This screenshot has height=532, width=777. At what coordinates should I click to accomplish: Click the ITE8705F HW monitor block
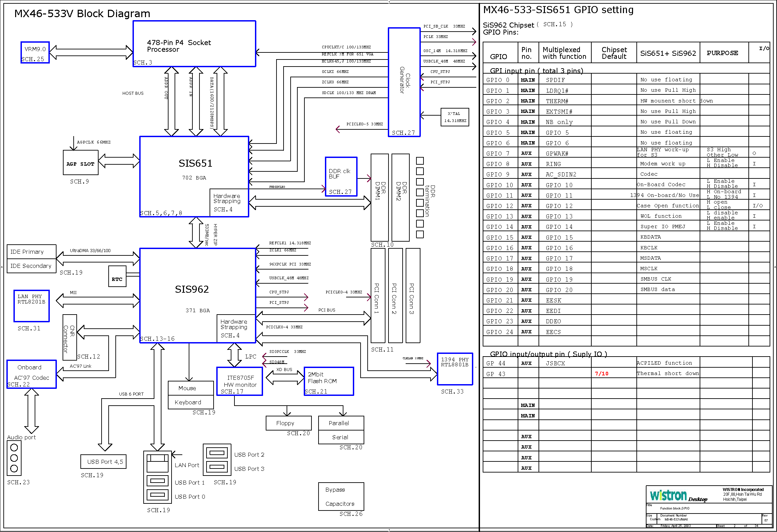tap(240, 381)
